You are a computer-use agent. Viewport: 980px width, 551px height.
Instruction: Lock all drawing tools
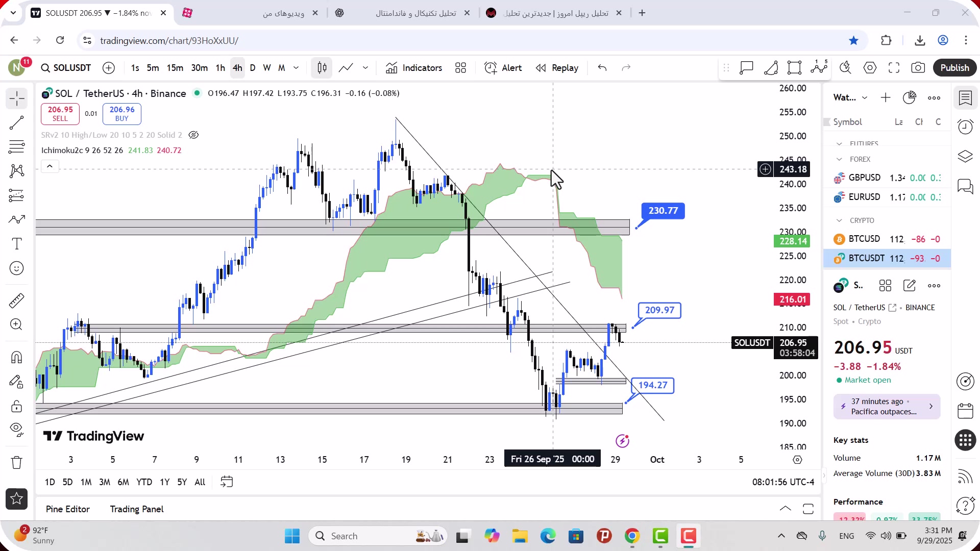point(17,406)
